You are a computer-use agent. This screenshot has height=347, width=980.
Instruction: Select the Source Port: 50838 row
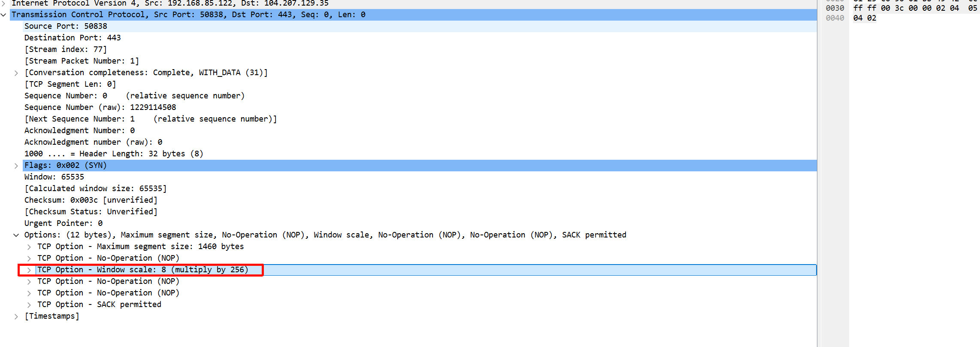click(420, 26)
